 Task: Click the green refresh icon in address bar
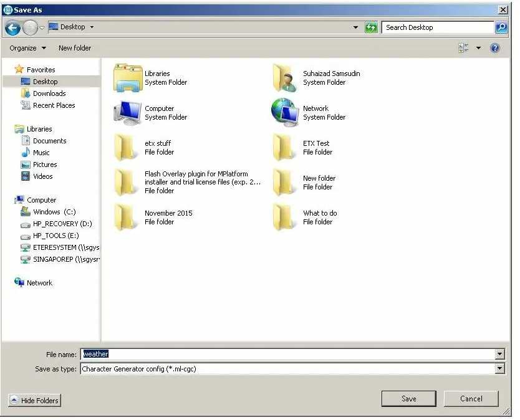coord(371,27)
